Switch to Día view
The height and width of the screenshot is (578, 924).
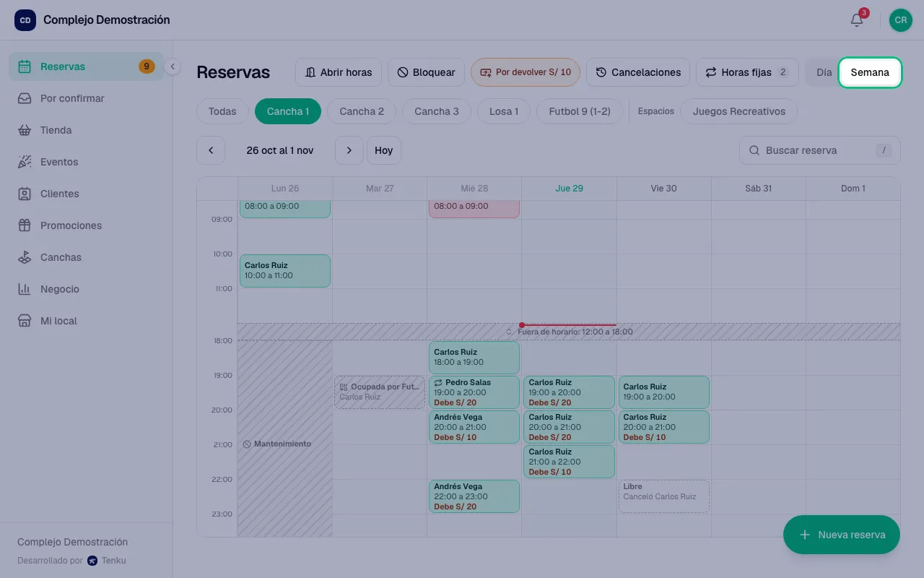point(824,72)
